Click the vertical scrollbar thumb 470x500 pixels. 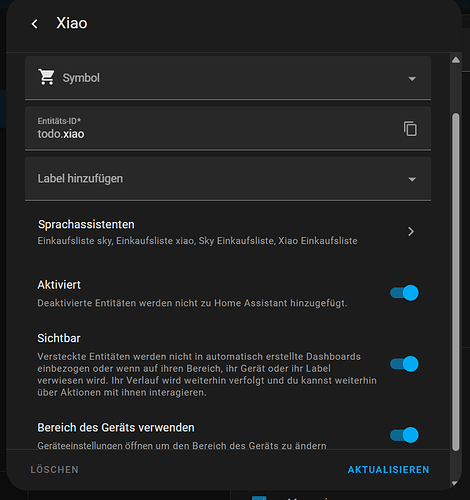pyautogui.click(x=456, y=282)
